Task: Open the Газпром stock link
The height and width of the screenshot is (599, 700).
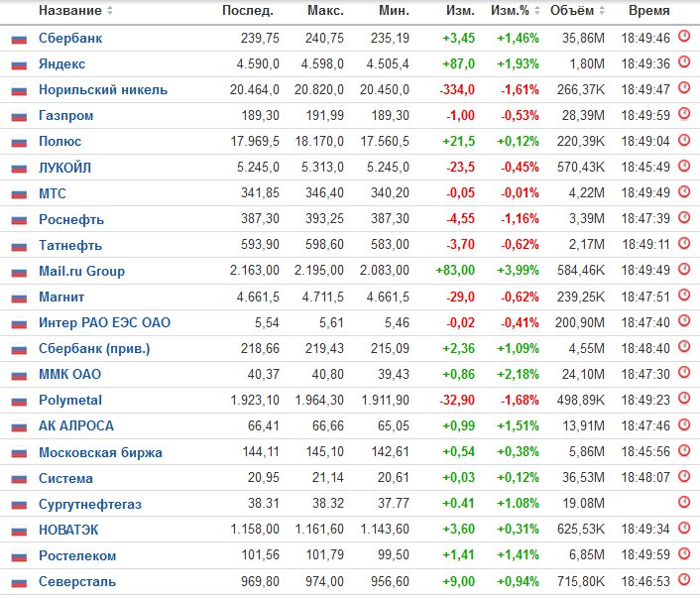Action: 66,116
